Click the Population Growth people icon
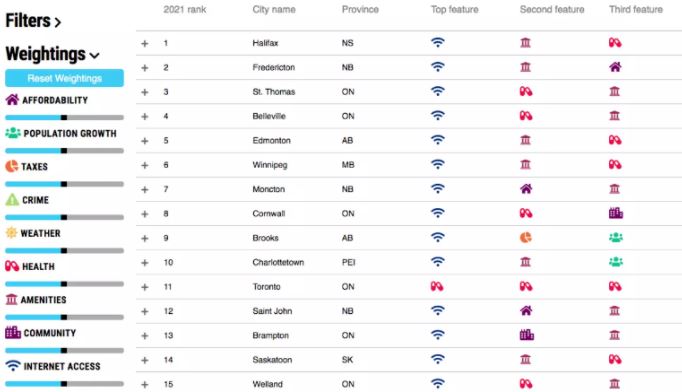 (13, 133)
